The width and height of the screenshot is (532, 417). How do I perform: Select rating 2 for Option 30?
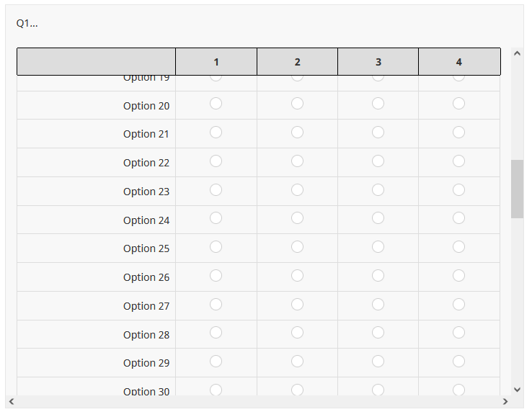click(x=297, y=390)
